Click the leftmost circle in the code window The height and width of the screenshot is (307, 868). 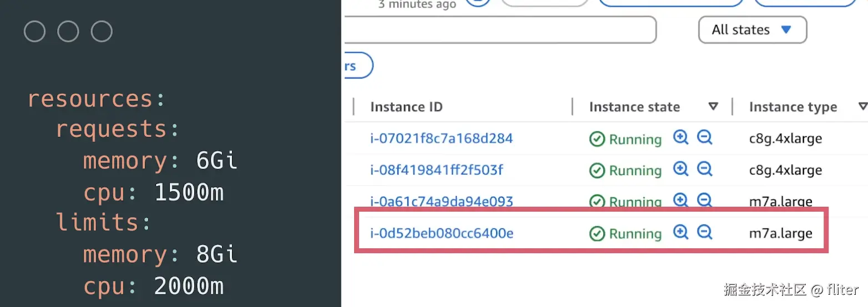34,32
